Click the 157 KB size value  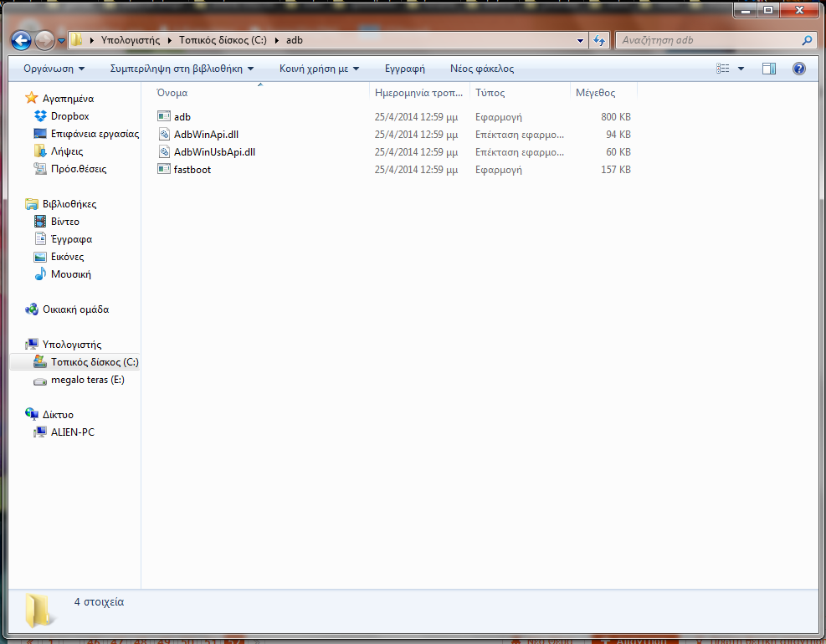pos(616,170)
